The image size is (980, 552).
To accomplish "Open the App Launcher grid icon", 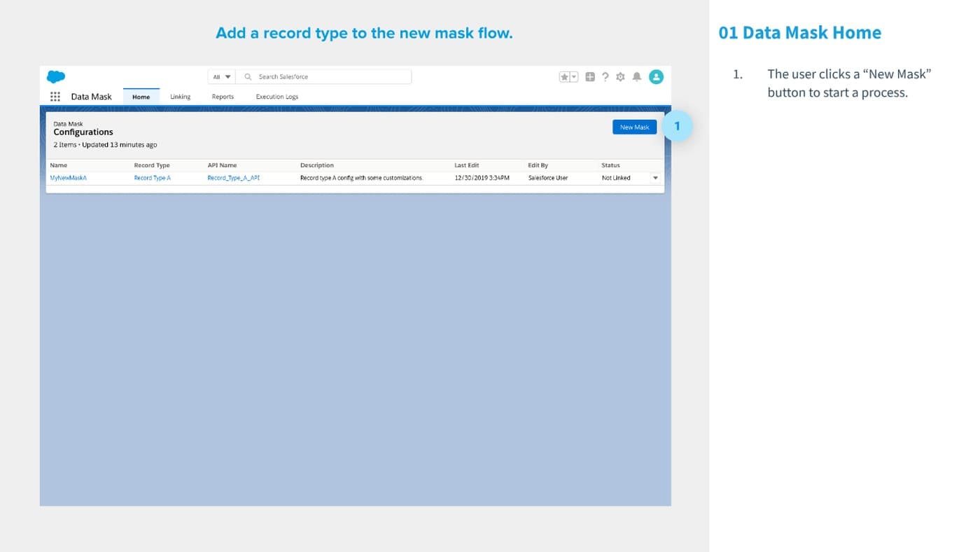I will pos(55,97).
